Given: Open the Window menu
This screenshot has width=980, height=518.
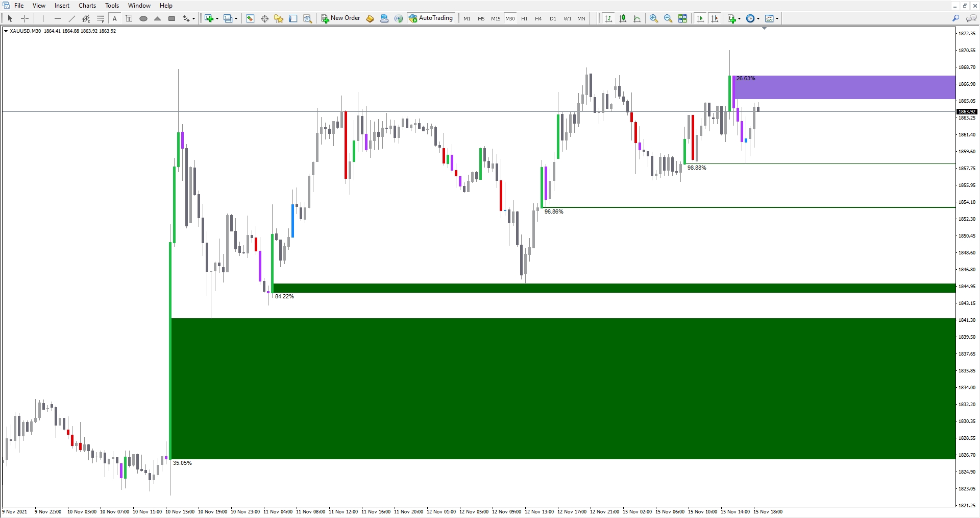Looking at the screenshot, I should click(139, 6).
